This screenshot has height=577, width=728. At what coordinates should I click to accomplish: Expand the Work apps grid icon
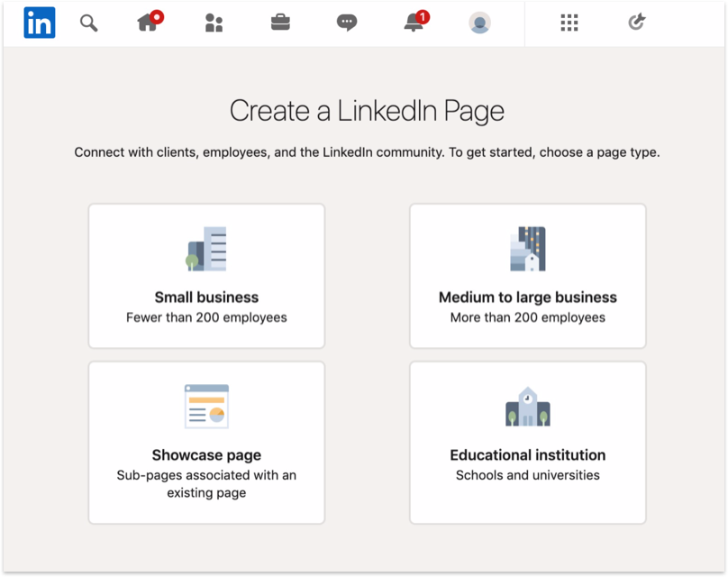tap(569, 23)
